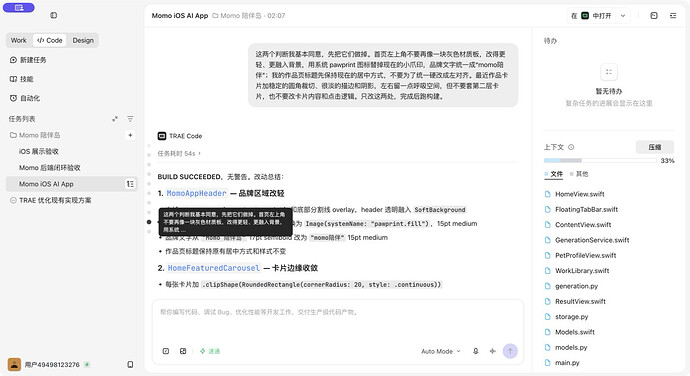This screenshot has width=690, height=376.
Task: Open the Auto Mode dropdown
Action: pyautogui.click(x=440, y=351)
